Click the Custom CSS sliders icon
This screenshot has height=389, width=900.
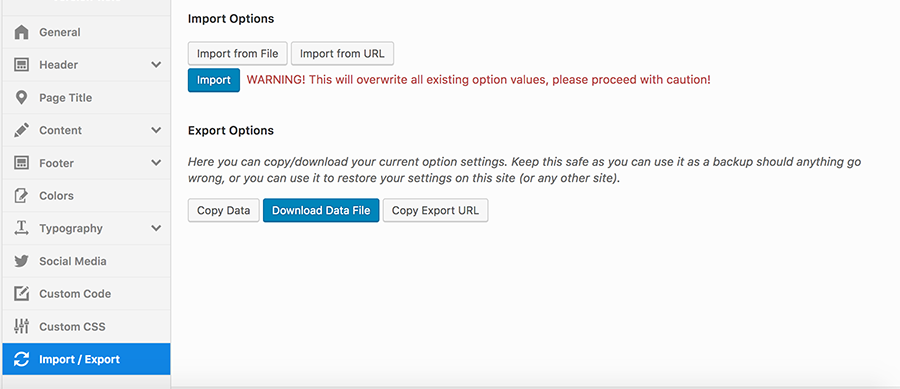(21, 326)
